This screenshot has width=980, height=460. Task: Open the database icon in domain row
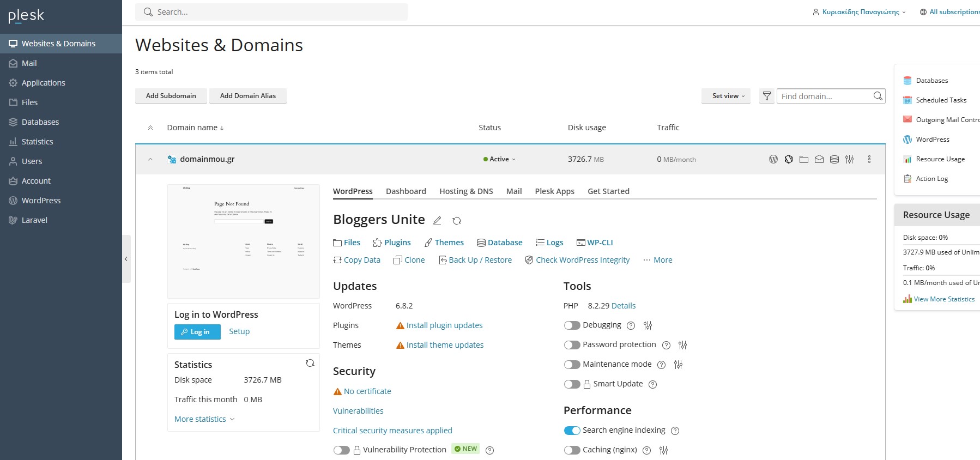tap(834, 159)
